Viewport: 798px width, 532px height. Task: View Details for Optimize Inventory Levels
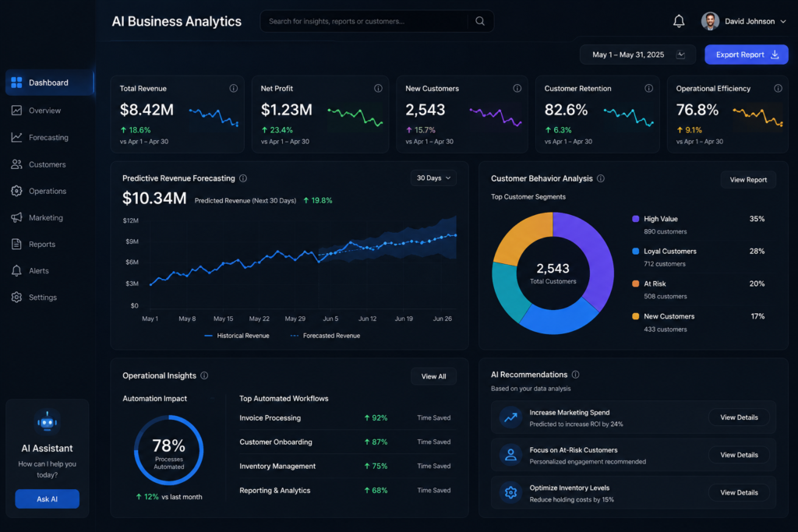(x=739, y=493)
